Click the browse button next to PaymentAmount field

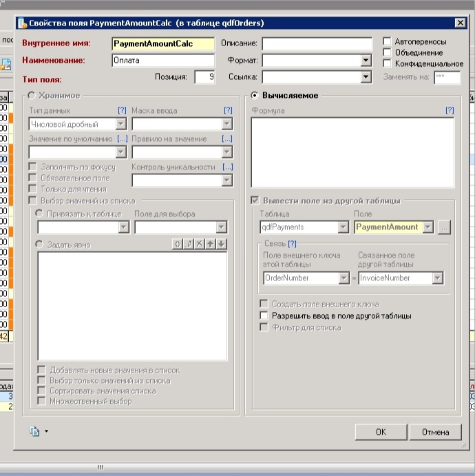444,227
